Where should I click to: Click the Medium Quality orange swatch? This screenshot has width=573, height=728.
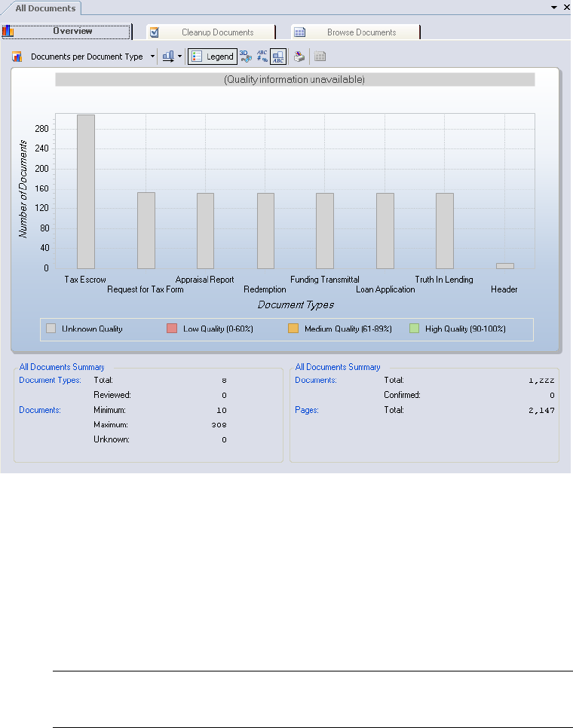[293, 329]
